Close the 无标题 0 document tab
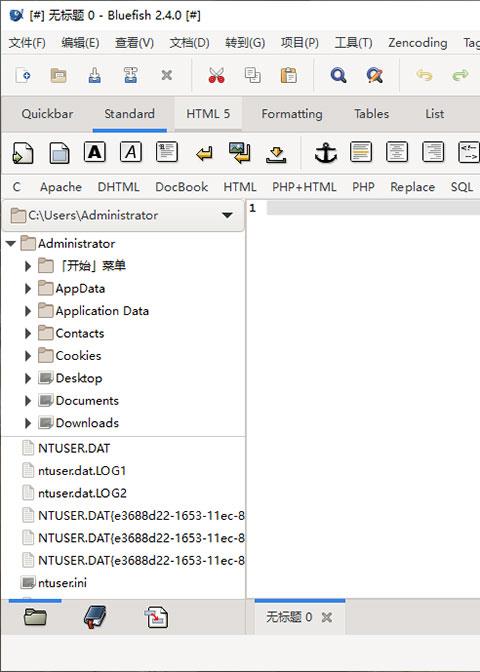The height and width of the screenshot is (672, 480). coord(327,618)
